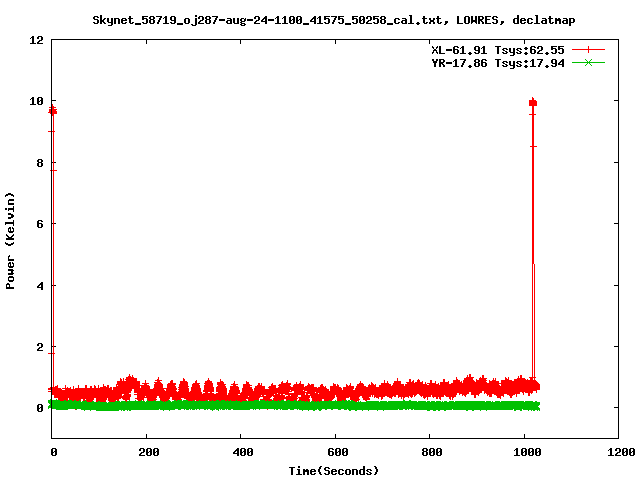Click the x-axis tick label 600
The width and height of the screenshot is (640, 480).
[338, 452]
